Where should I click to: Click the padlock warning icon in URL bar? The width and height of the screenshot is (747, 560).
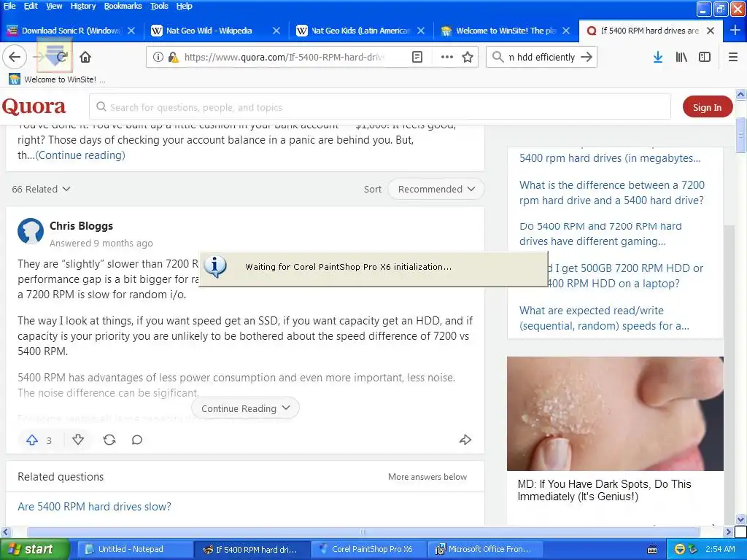(174, 57)
